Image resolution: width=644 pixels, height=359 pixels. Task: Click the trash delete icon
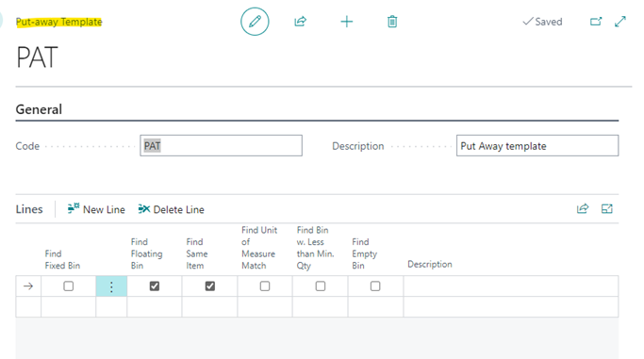(392, 22)
